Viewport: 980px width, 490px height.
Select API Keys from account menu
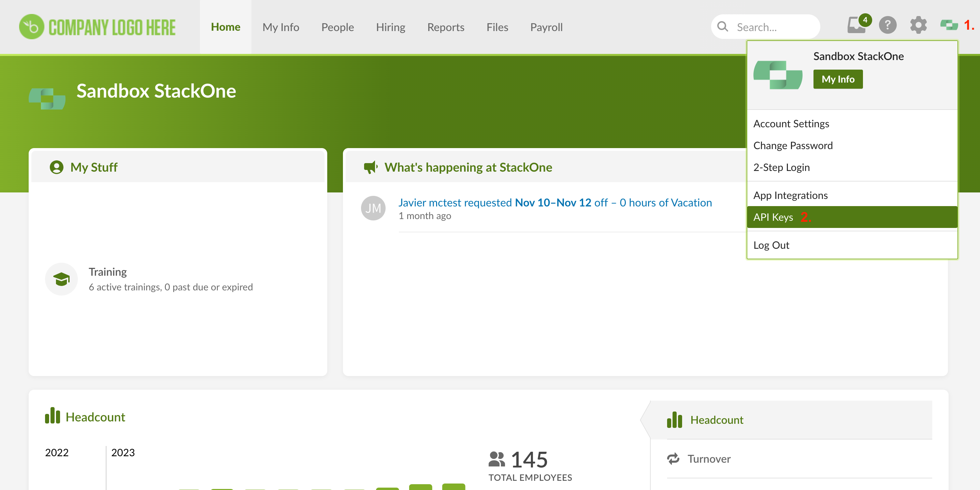[x=773, y=217]
